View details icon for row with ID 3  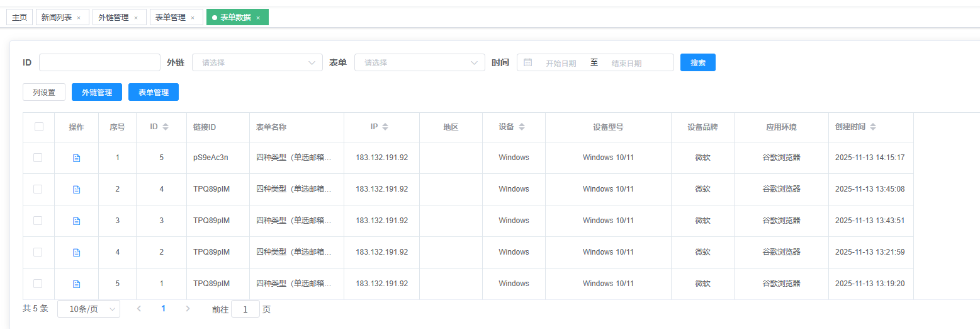point(77,221)
